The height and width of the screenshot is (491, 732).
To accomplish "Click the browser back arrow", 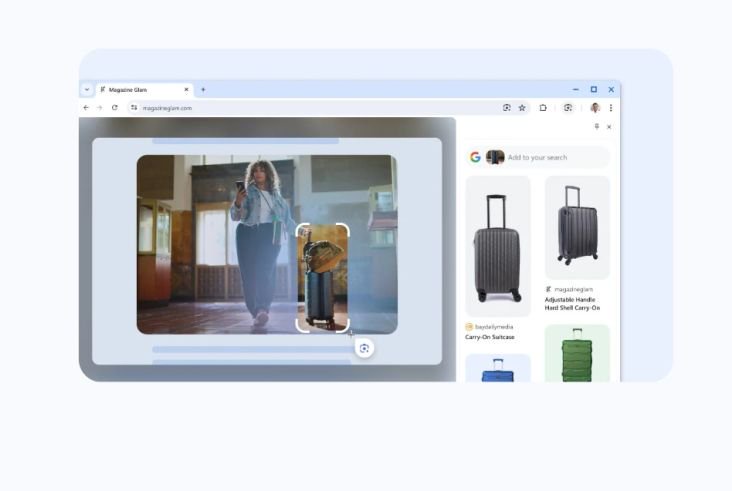I will pos(86,108).
